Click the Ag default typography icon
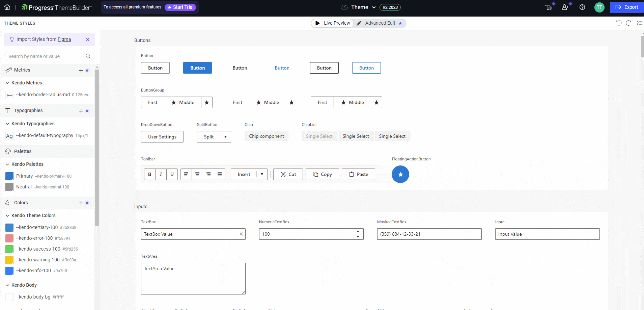The image size is (644, 310). click(x=9, y=136)
